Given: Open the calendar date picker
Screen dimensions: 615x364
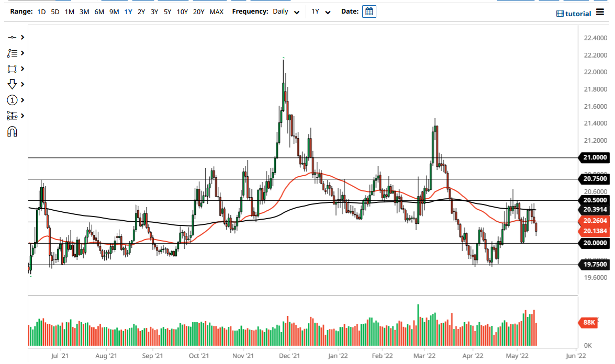Looking at the screenshot, I should (x=369, y=11).
